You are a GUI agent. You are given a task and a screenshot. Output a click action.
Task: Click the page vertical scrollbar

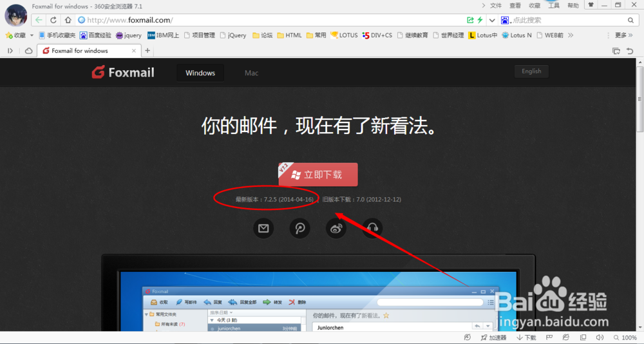coord(639,99)
